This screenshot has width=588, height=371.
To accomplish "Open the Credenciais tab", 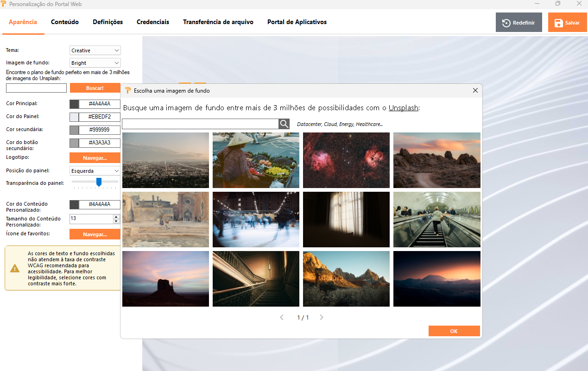I will [x=153, y=22].
